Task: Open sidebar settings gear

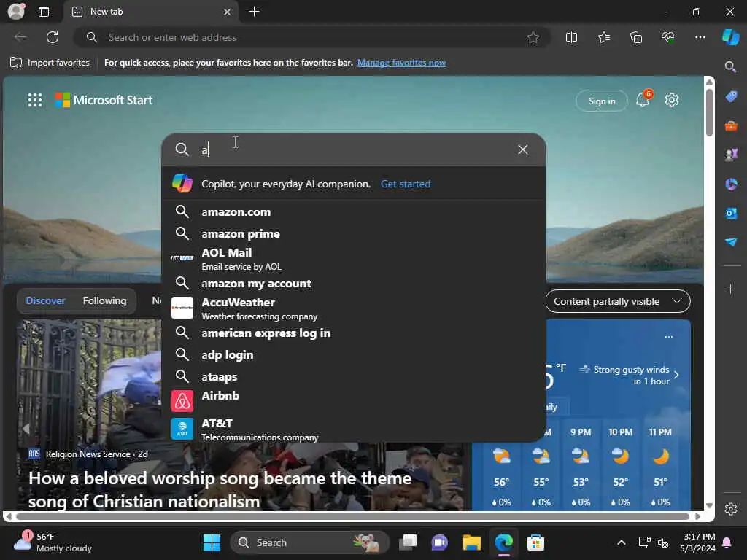Action: (731, 508)
